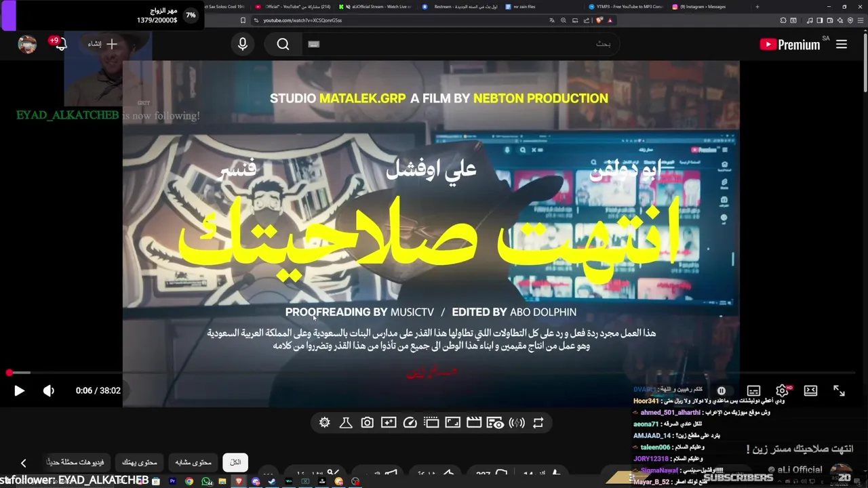This screenshot has height=488, width=868.
Task: Open a new browser tab
Action: pos(757,7)
